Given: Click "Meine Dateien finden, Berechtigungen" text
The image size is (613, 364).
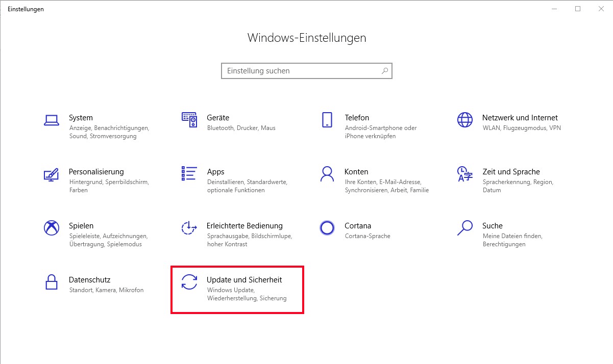Looking at the screenshot, I should pyautogui.click(x=512, y=240).
